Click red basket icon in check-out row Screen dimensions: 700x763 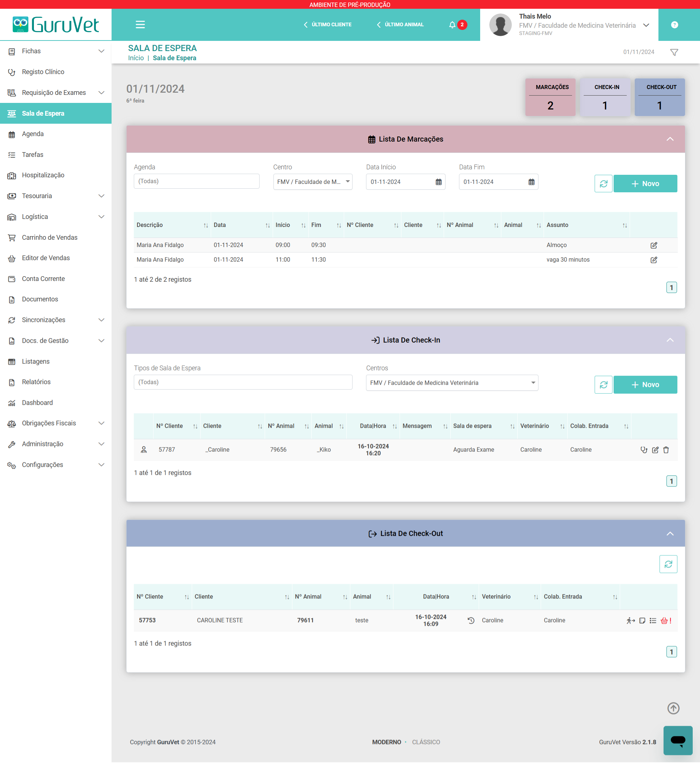(x=664, y=620)
